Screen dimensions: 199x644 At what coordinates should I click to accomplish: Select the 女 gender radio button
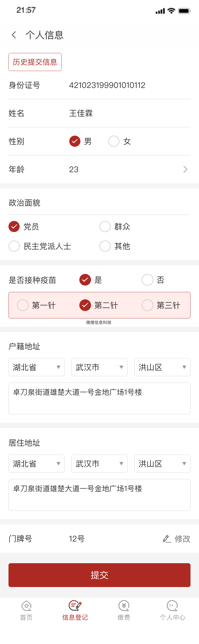[114, 141]
